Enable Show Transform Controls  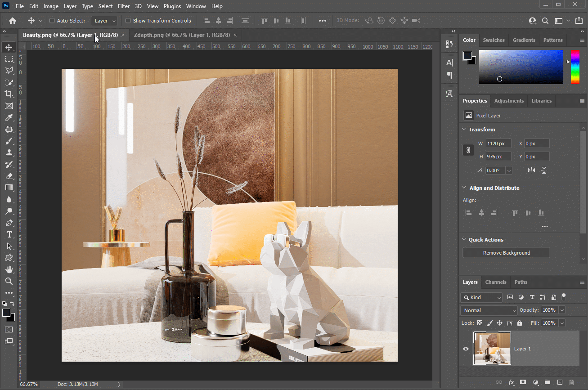pos(128,21)
